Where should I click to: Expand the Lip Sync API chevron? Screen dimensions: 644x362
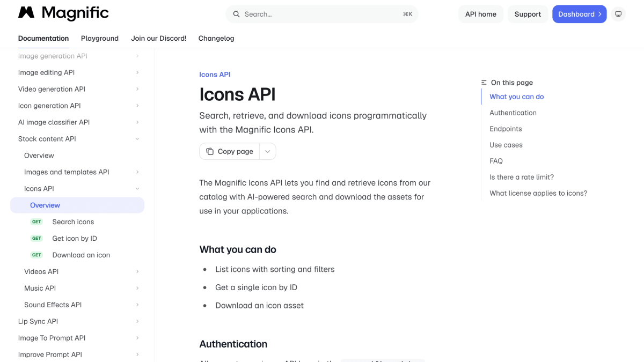(x=137, y=321)
